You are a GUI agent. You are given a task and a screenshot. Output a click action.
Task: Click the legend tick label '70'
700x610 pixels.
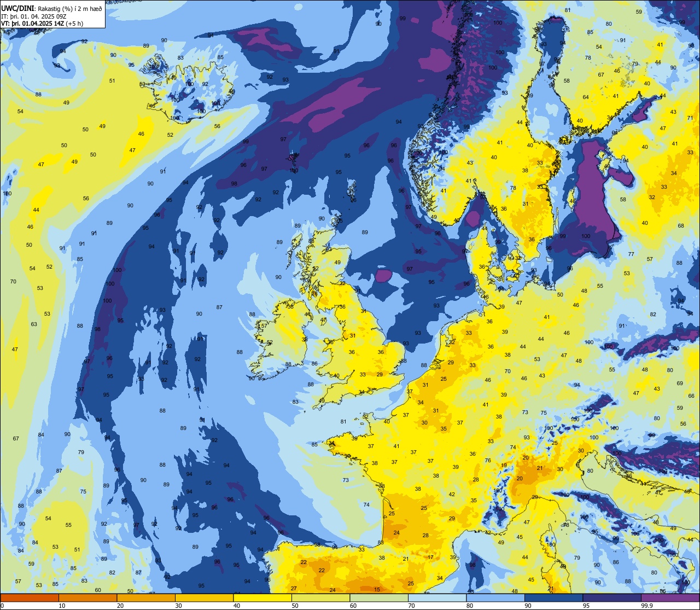(x=411, y=606)
